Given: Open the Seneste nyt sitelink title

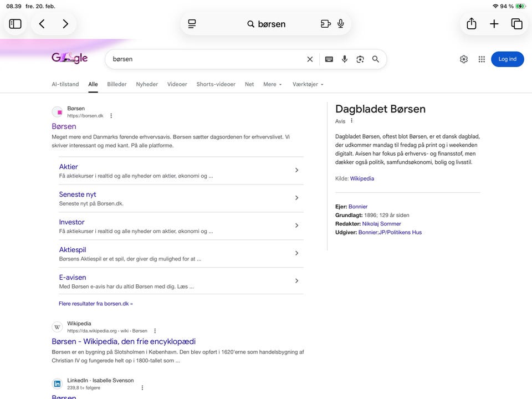Looking at the screenshot, I should 78,195.
